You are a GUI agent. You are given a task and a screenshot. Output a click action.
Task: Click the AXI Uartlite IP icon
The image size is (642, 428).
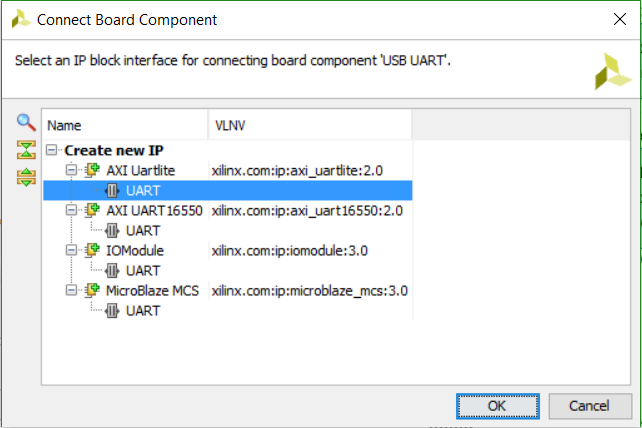(x=93, y=170)
